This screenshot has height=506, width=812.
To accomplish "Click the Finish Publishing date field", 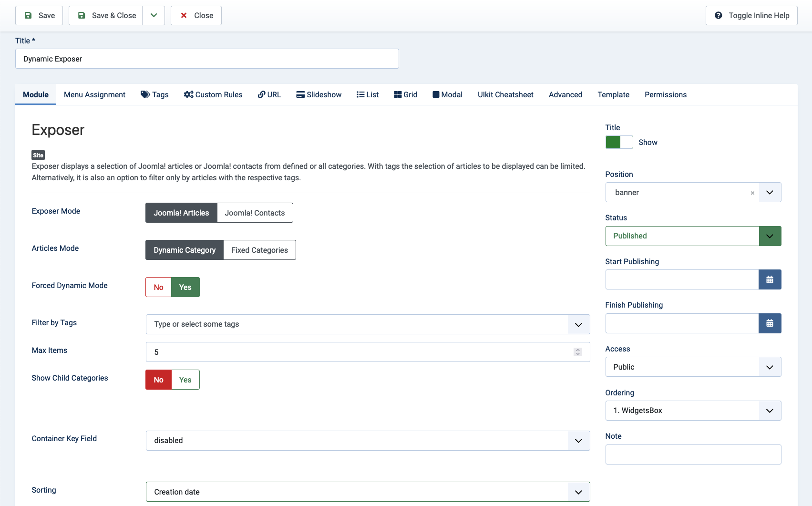I will (x=682, y=323).
